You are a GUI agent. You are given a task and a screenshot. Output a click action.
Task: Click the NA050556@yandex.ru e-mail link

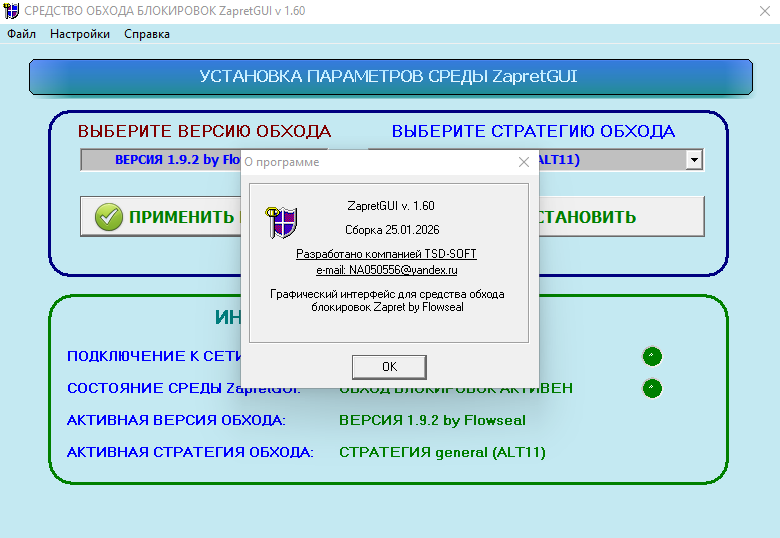[390, 270]
